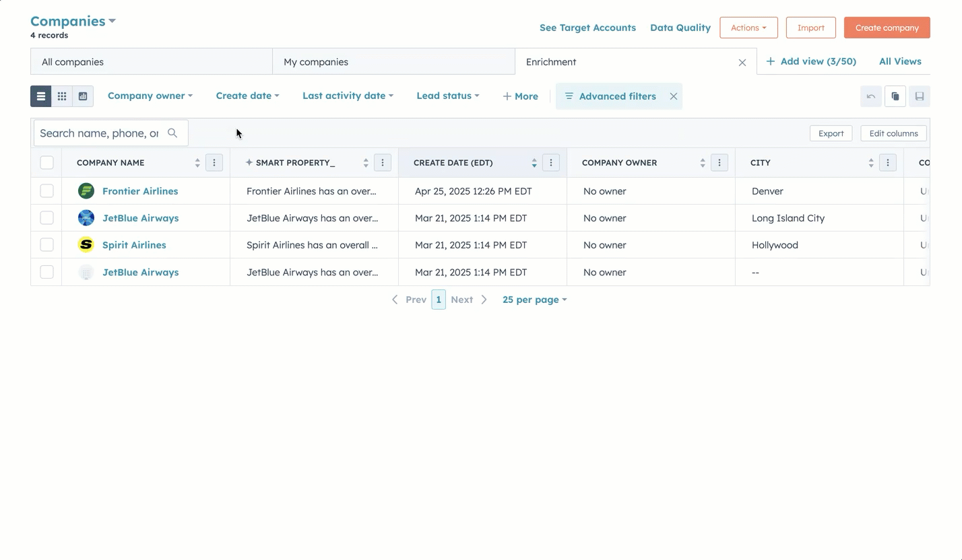Open the Companies object dropdown

coord(73,22)
